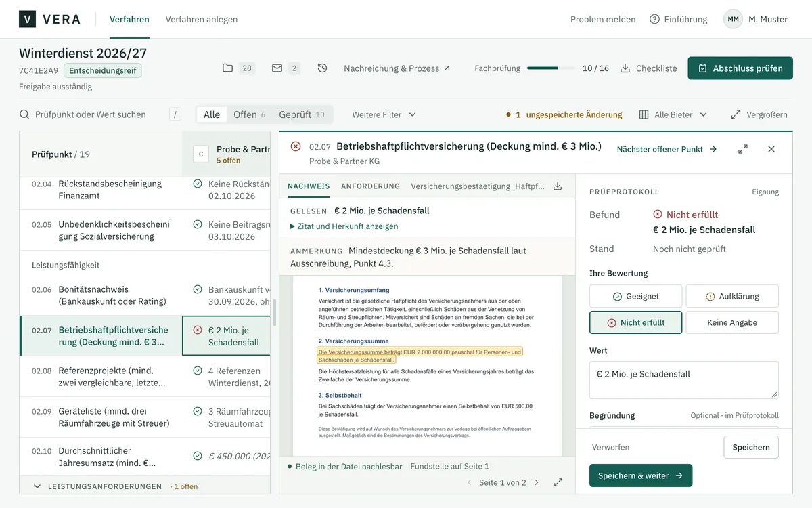Switch filter to Alle
Image resolution: width=812 pixels, height=508 pixels.
[212, 114]
